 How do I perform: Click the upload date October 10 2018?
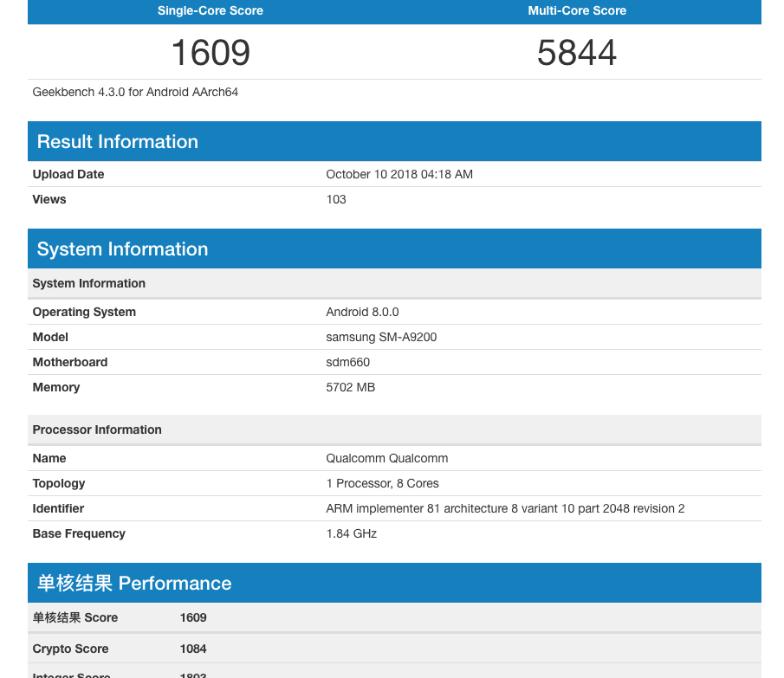click(399, 174)
